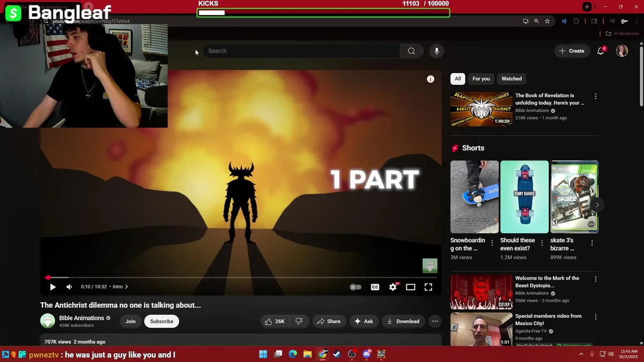Viewport: 644px width, 362px height.
Task: Open the browser Extensions puzzle icon
Action: (x=577, y=21)
